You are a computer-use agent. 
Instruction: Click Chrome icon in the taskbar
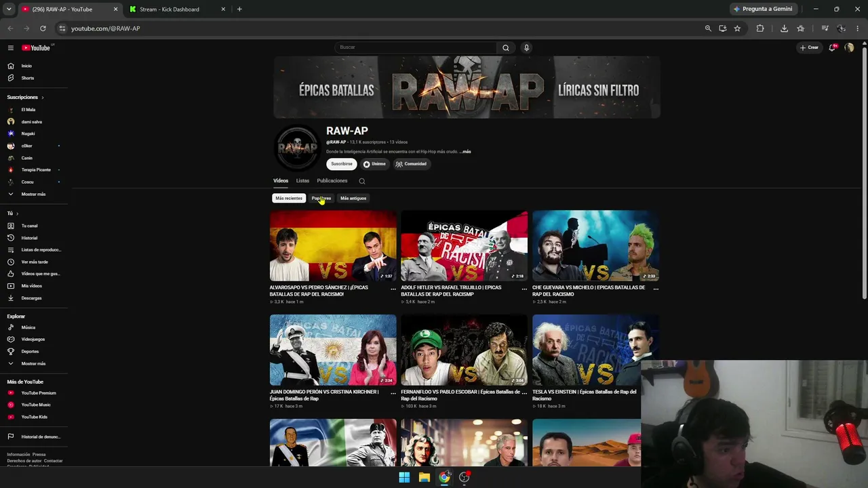coord(444,477)
